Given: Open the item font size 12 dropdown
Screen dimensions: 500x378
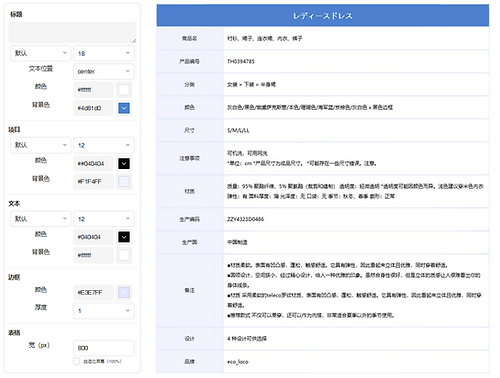Looking at the screenshot, I should point(104,145).
